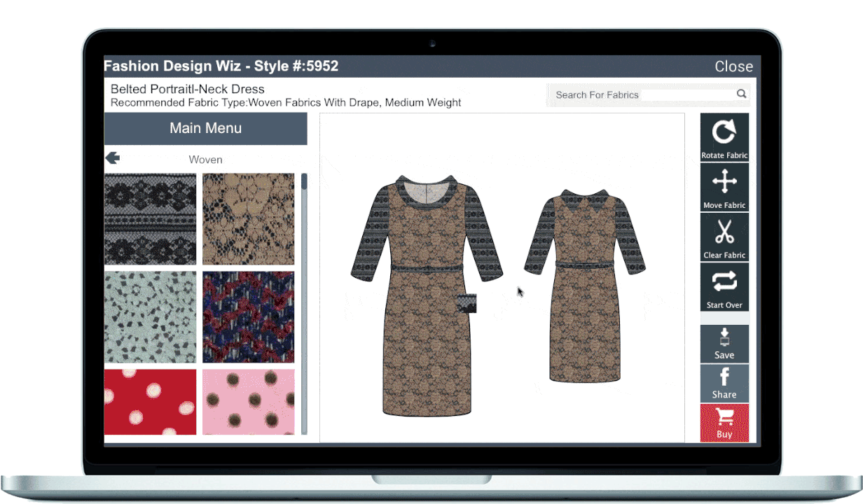Click the red Buy cart button
The width and height of the screenshot is (863, 504).
(724, 423)
